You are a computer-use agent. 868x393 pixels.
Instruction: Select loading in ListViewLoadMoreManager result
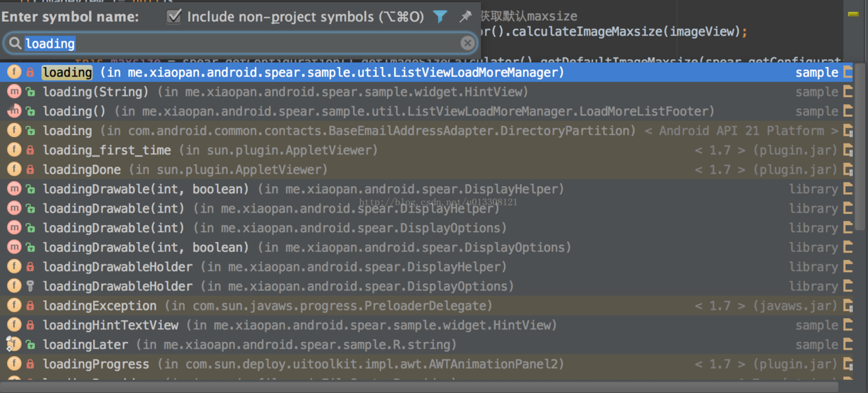[x=427, y=72]
